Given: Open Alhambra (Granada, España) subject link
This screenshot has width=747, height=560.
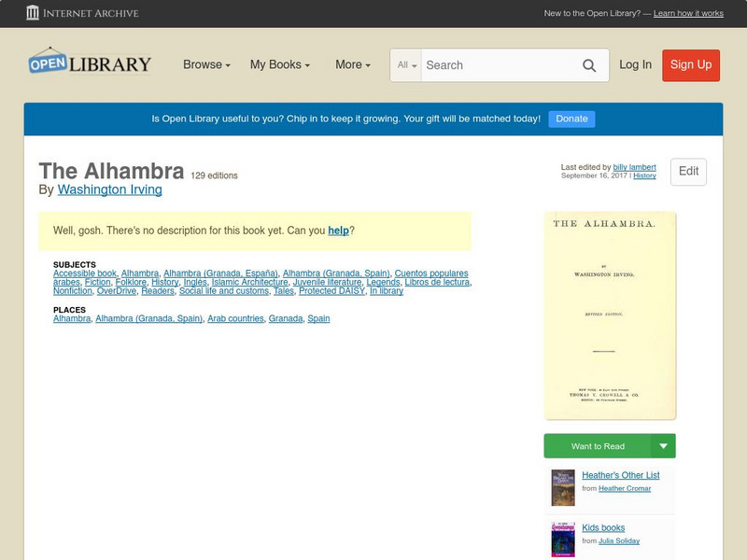Looking at the screenshot, I should tap(220, 273).
